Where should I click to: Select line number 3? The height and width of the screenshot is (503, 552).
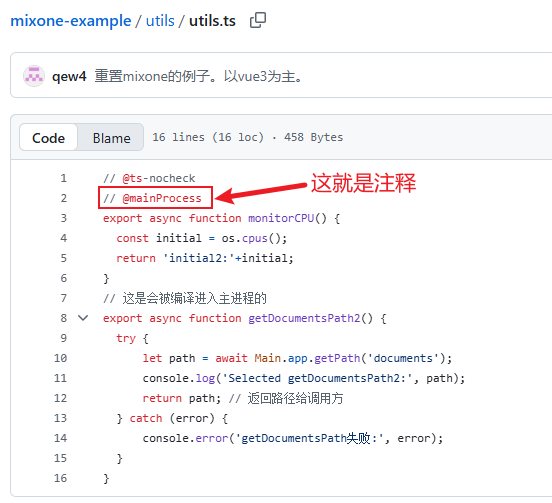point(63,218)
